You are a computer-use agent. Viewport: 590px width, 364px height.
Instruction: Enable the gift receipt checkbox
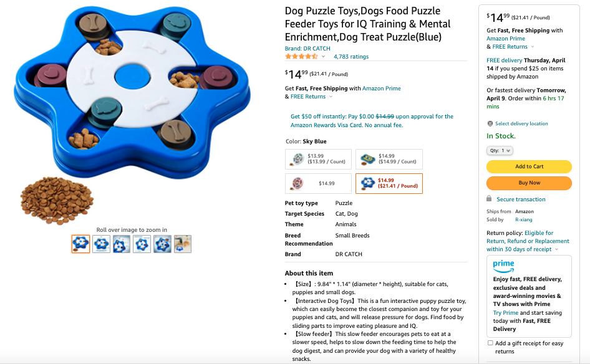click(x=490, y=343)
